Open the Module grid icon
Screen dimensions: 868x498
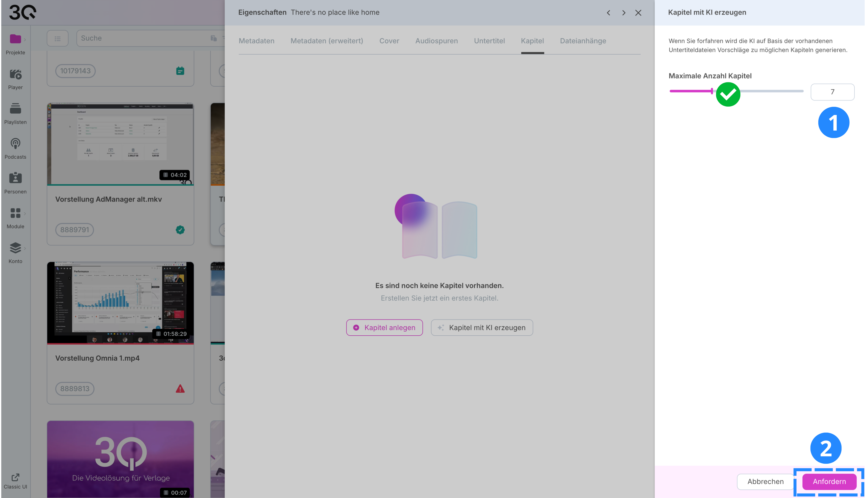[15, 213]
